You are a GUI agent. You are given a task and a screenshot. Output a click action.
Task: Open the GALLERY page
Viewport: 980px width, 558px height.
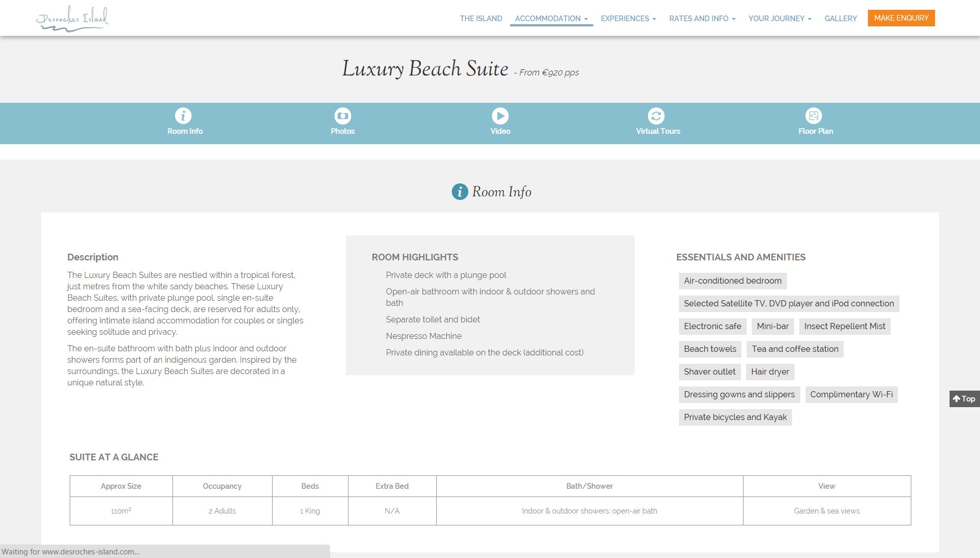tap(841, 19)
